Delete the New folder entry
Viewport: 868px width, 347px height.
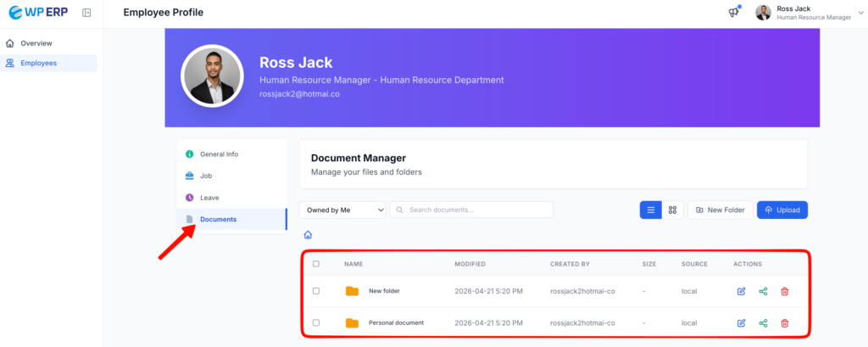784,291
